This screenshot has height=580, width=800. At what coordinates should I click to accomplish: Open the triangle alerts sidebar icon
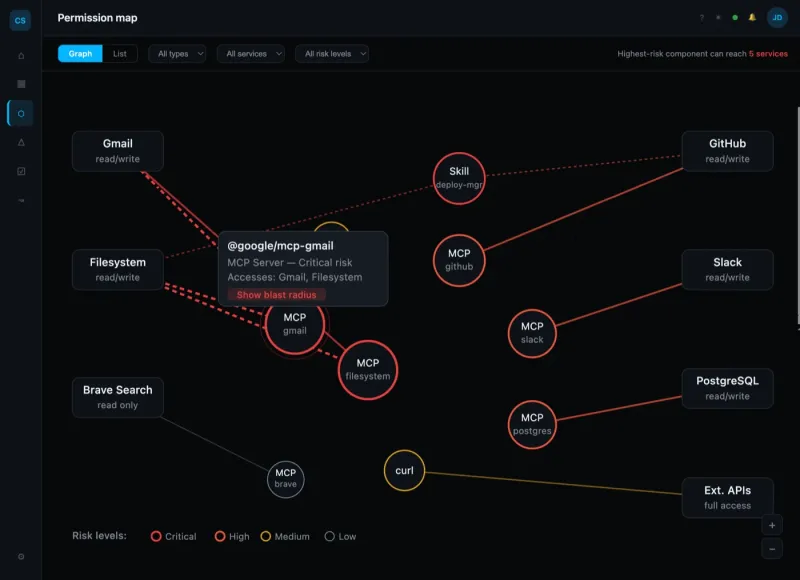point(21,142)
